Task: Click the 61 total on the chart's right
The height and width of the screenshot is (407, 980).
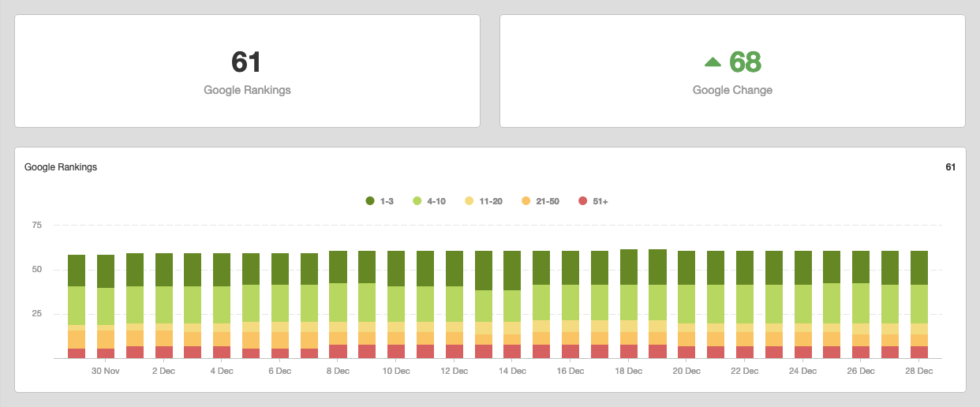Action: pyautogui.click(x=950, y=167)
